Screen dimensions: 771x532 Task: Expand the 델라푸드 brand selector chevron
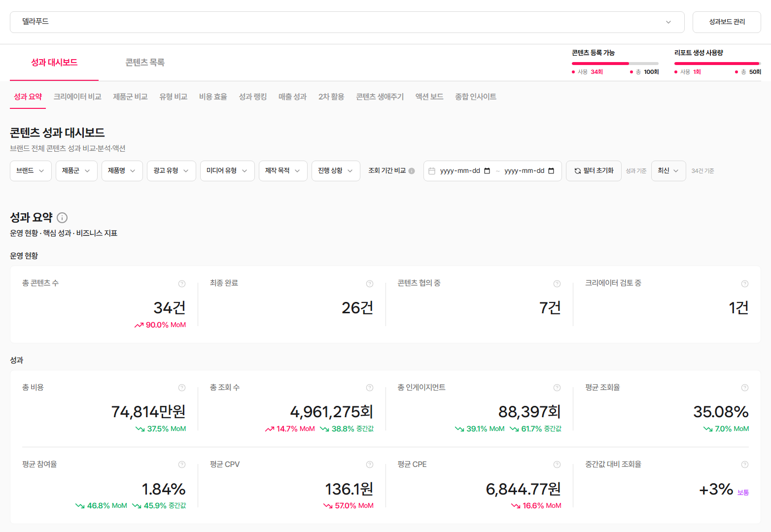pyautogui.click(x=668, y=22)
